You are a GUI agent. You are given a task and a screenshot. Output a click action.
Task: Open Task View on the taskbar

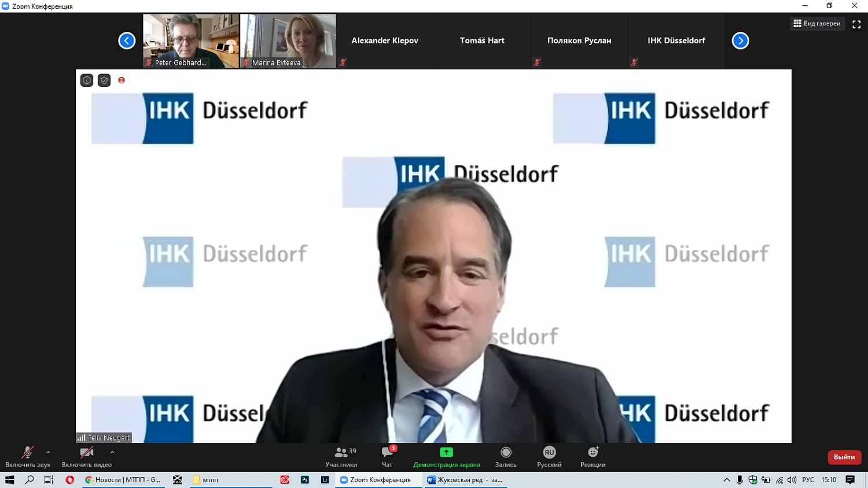point(49,480)
